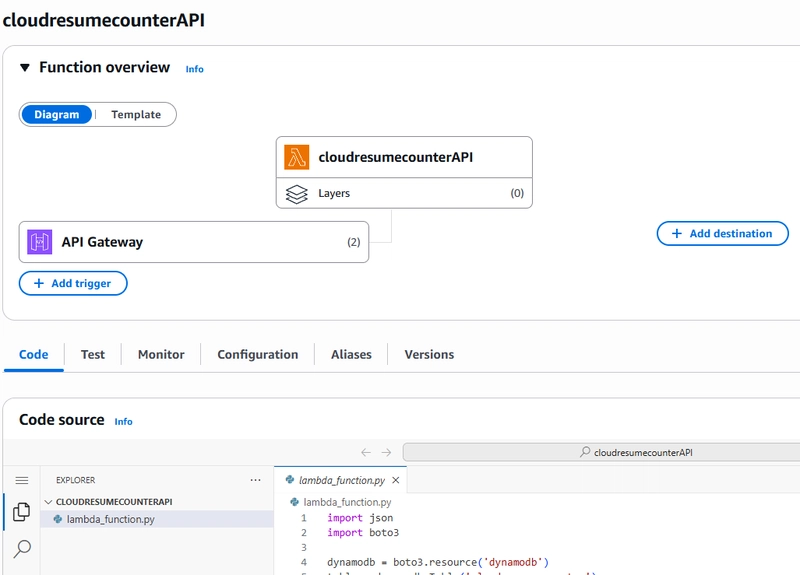800x575 pixels.
Task: Click the API Gateway trigger icon
Action: coord(39,242)
